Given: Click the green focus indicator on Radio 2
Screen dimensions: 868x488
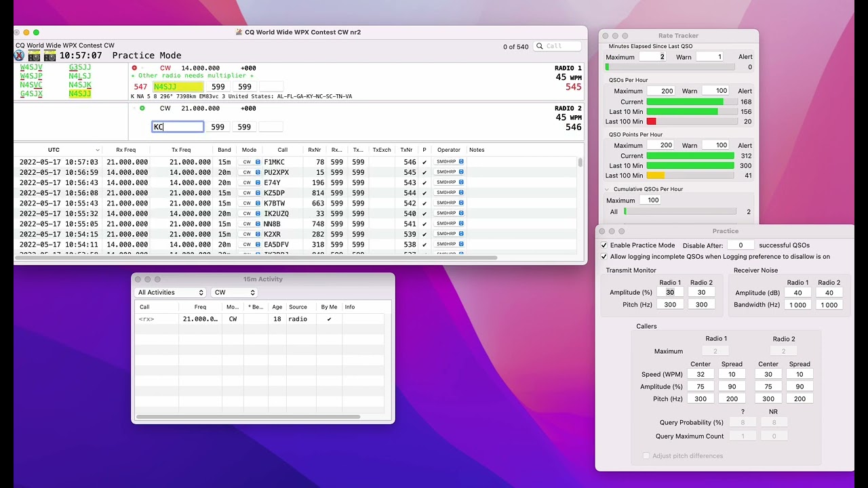Looking at the screenshot, I should (142, 108).
